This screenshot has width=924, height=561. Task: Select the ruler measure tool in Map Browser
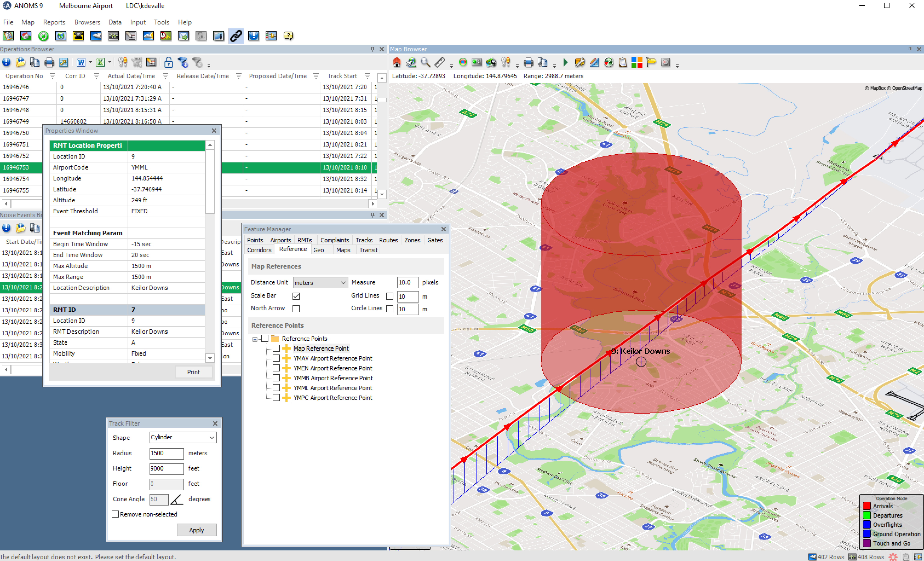pos(440,63)
